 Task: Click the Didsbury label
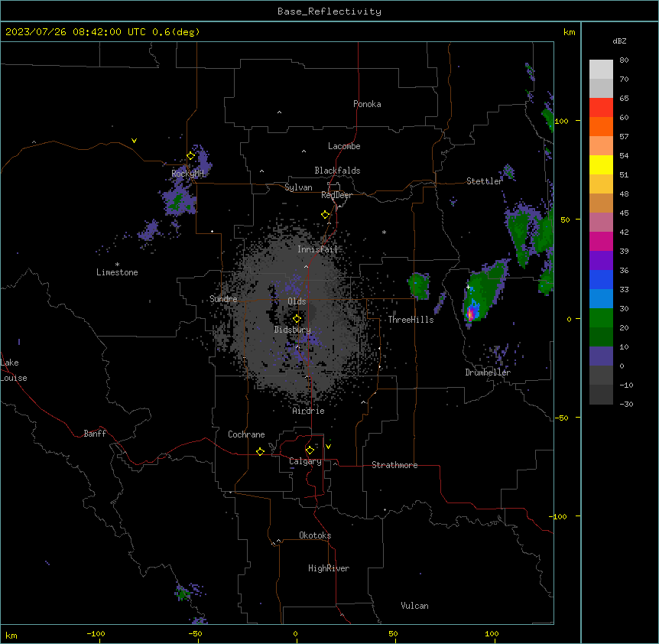[x=293, y=330]
